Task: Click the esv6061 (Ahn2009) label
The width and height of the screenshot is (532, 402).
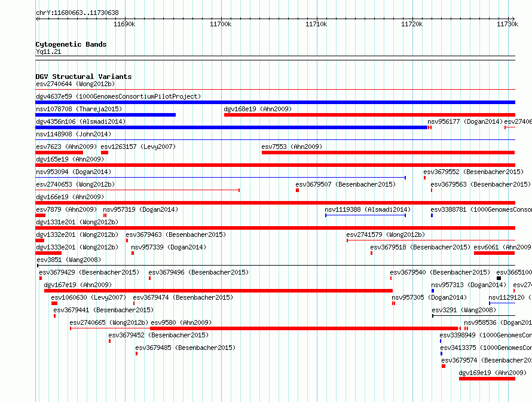Action: tap(503, 247)
